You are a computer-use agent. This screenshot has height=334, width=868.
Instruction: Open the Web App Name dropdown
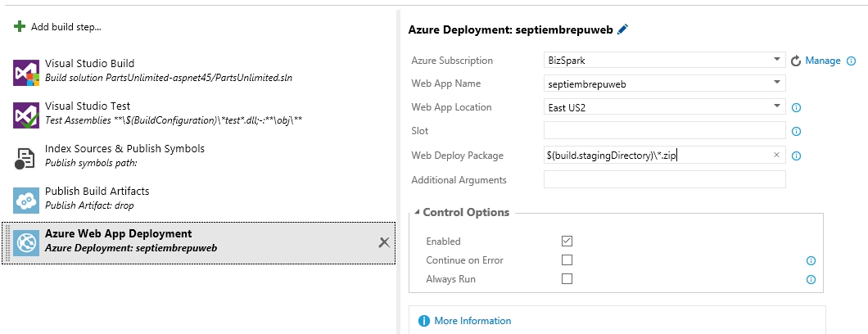tap(777, 83)
